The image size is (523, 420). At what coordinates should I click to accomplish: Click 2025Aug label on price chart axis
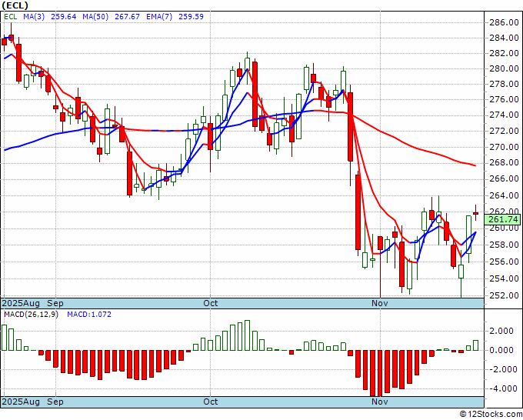click(x=21, y=303)
